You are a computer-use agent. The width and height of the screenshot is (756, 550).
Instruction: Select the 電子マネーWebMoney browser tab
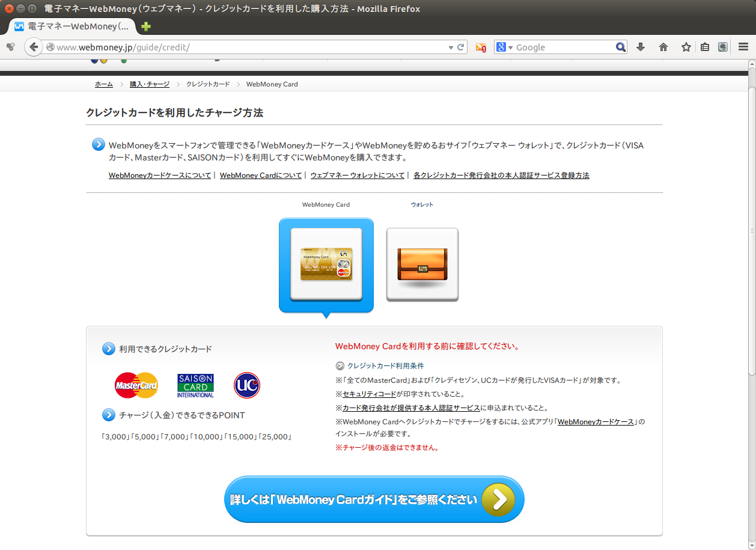72,26
